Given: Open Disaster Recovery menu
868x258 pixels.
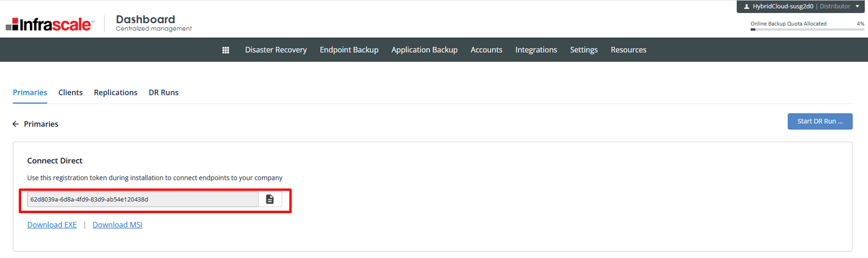Looking at the screenshot, I should click(275, 50).
